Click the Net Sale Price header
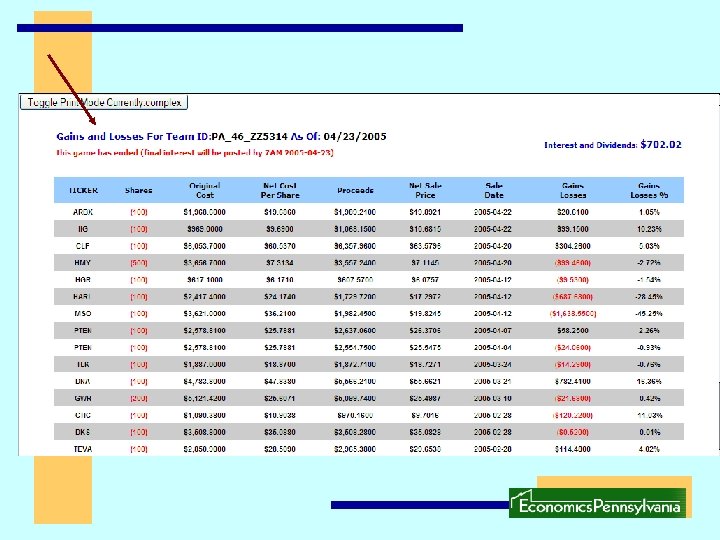 pos(425,190)
